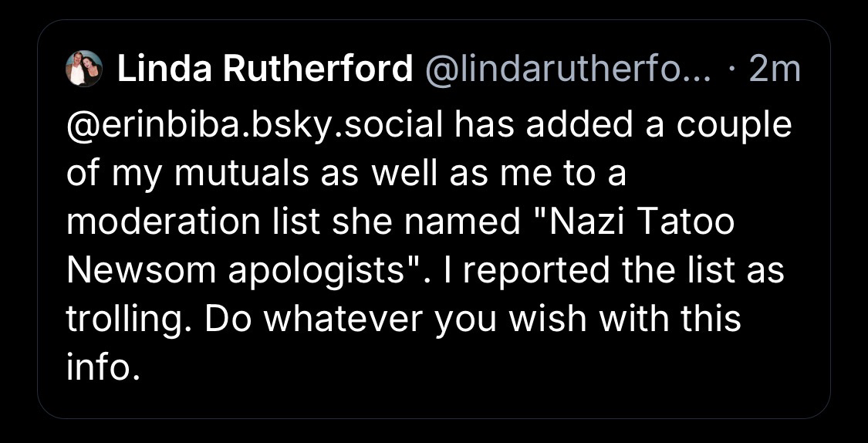The height and width of the screenshot is (443, 868).
Task: Open the 2m timestamp link
Action: click(775, 71)
